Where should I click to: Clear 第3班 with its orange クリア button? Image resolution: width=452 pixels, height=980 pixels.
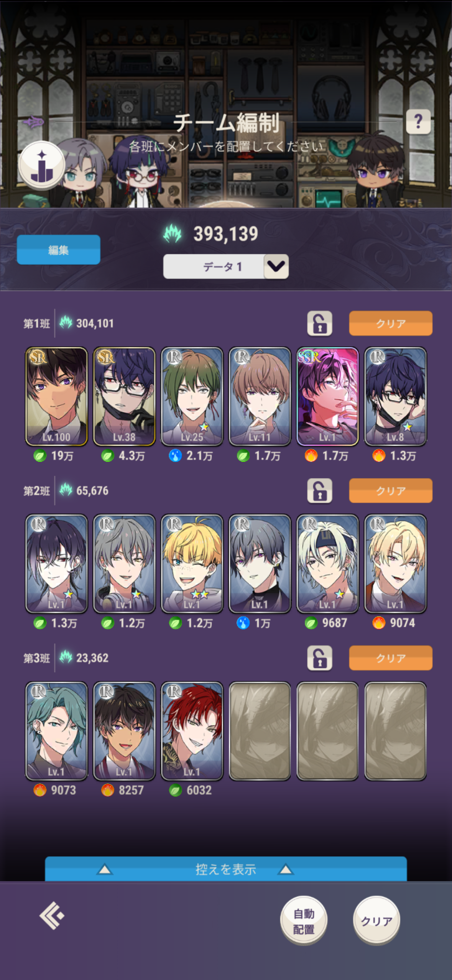coord(391,658)
